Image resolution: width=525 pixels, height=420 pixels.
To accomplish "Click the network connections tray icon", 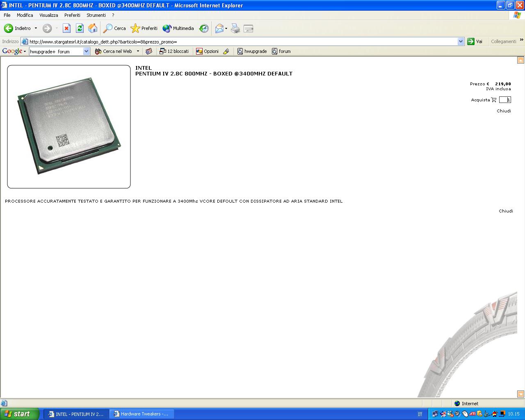I will coord(435,414).
